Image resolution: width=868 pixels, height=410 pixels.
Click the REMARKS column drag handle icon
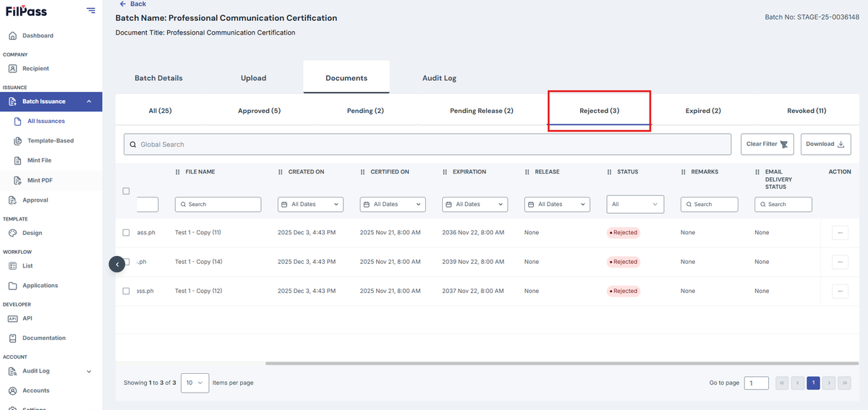(x=684, y=172)
